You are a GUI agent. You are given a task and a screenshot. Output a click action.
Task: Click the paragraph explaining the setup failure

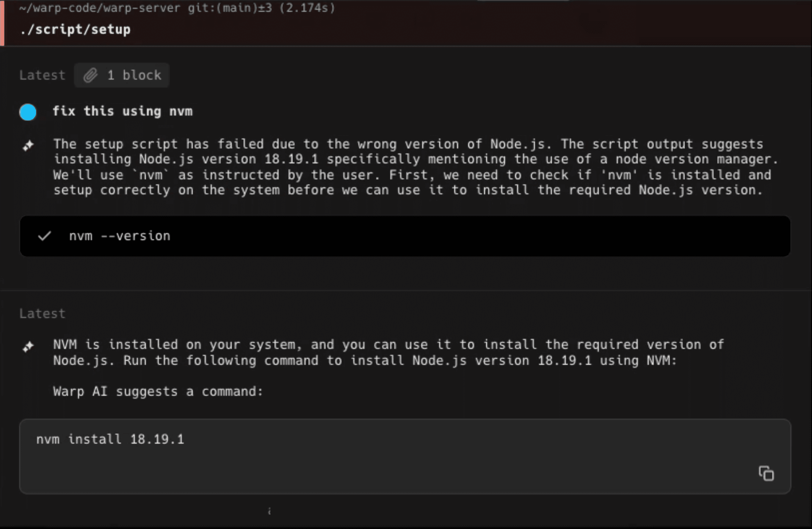(409, 167)
